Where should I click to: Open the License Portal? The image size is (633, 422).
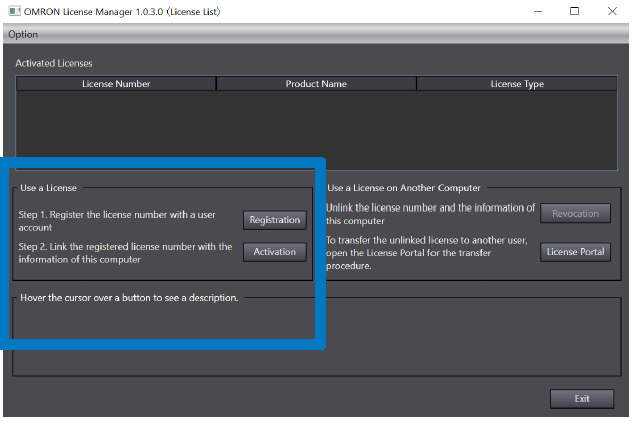(575, 252)
